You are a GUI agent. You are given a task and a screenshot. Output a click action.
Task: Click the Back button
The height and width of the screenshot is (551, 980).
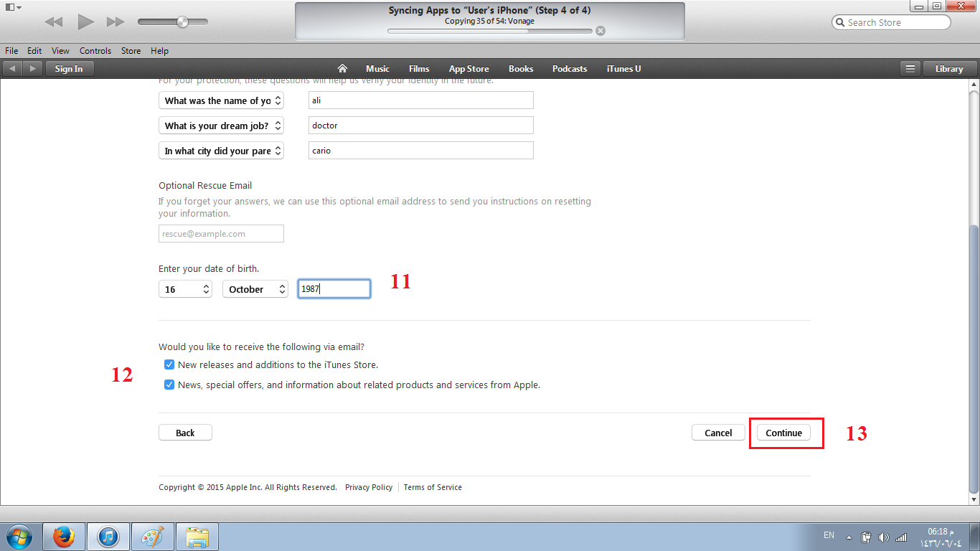(185, 433)
